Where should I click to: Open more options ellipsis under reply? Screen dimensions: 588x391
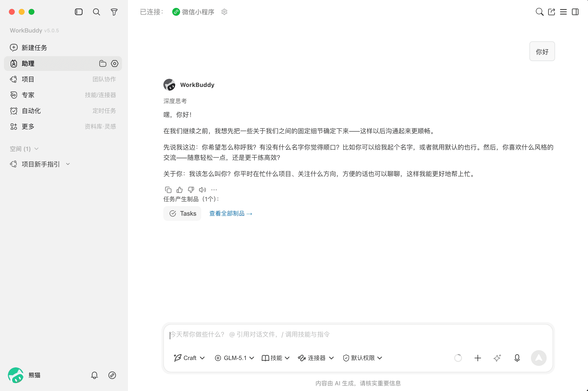pos(214,190)
